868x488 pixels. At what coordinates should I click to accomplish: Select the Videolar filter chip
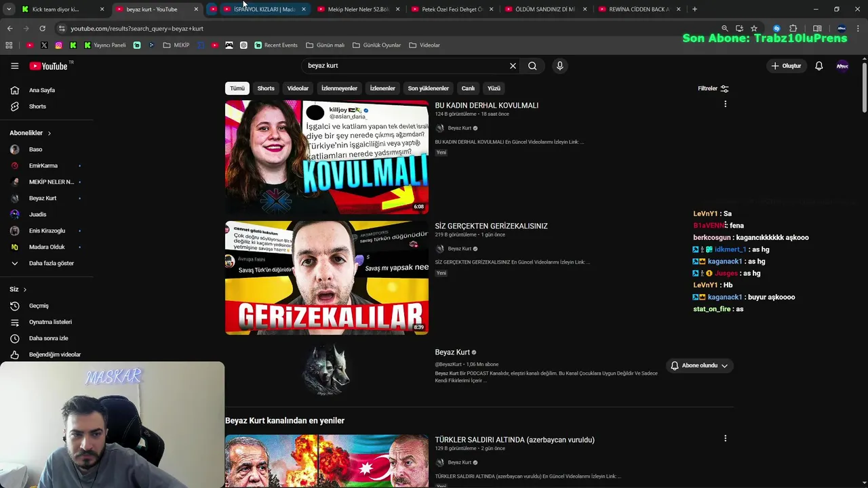click(x=298, y=88)
